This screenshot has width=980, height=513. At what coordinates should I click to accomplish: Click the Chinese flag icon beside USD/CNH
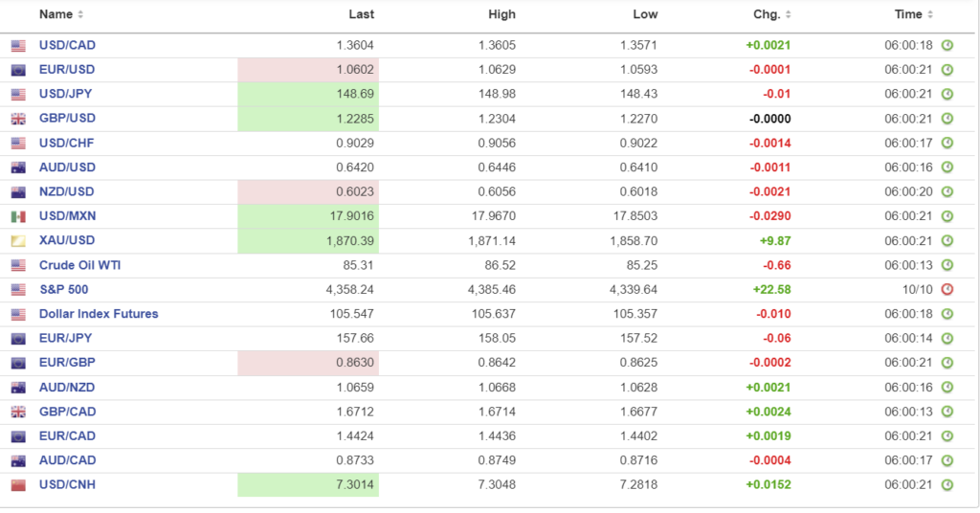click(x=18, y=485)
